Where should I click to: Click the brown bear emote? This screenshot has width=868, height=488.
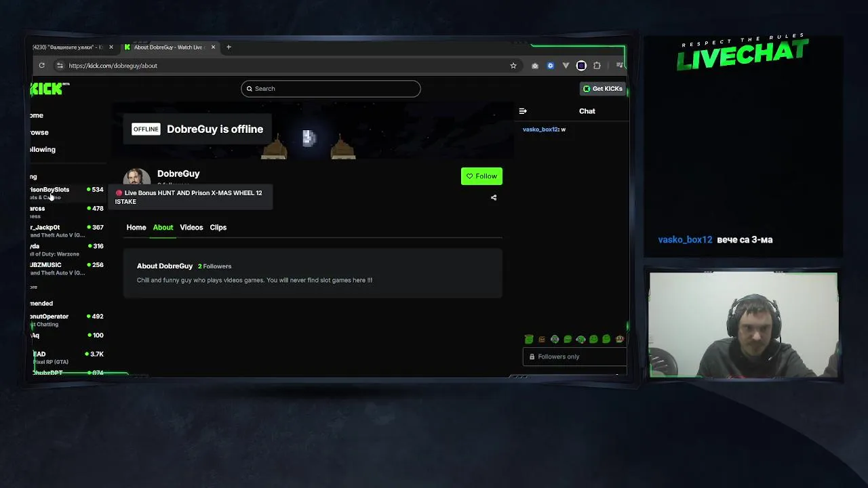pos(542,339)
